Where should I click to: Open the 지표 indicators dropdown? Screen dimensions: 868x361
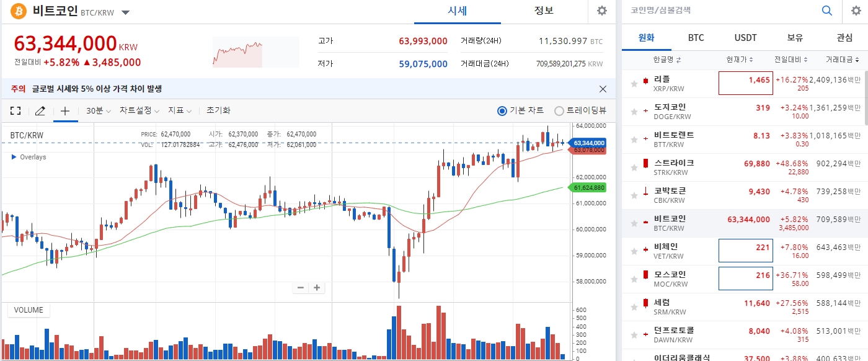(x=180, y=110)
